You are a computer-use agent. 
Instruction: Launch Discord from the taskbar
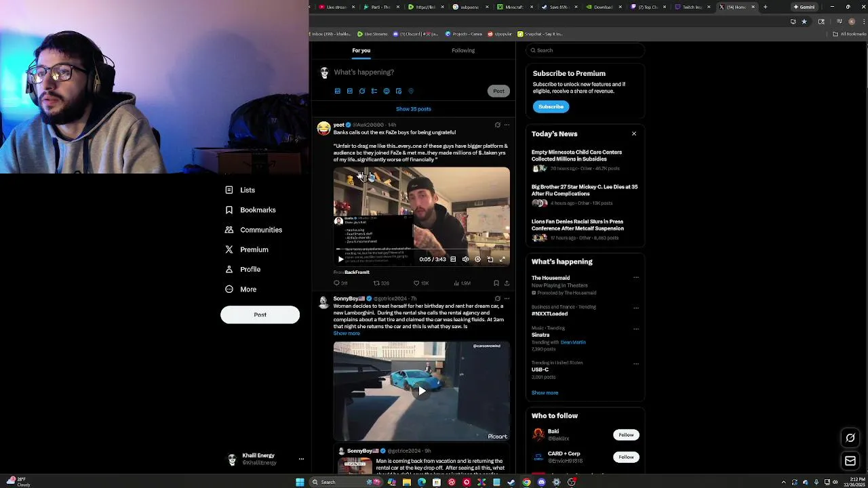[541, 482]
